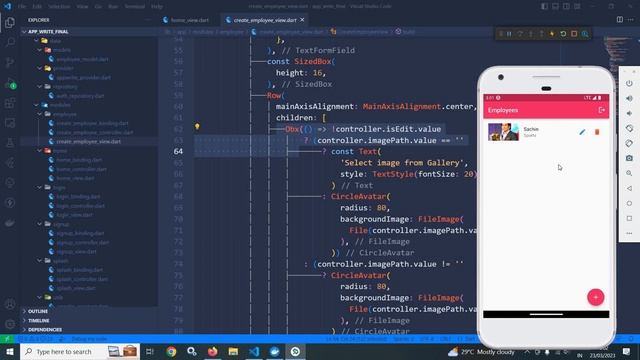The image size is (640, 360).
Task: Click the green Restart debug button
Action: [x=563, y=34]
